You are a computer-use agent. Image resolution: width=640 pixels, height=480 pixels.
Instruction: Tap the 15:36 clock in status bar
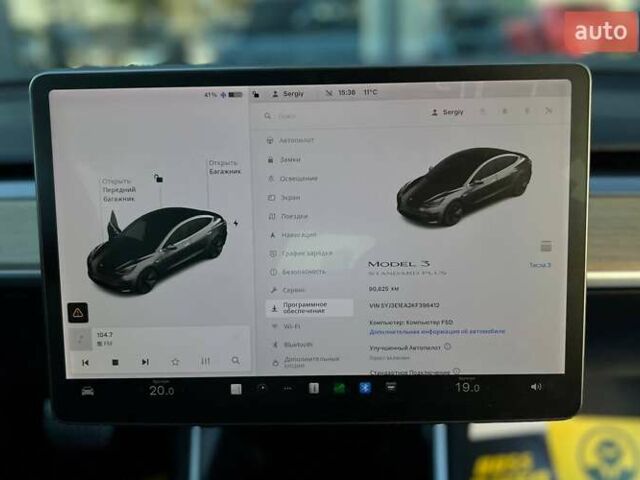coord(347,93)
